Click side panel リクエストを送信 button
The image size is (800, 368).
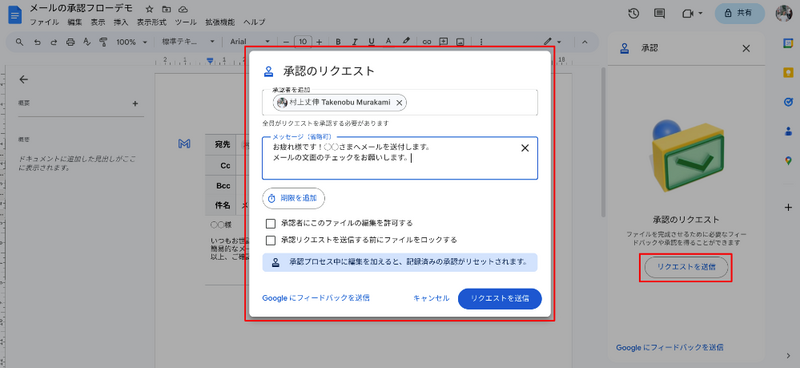(x=686, y=267)
